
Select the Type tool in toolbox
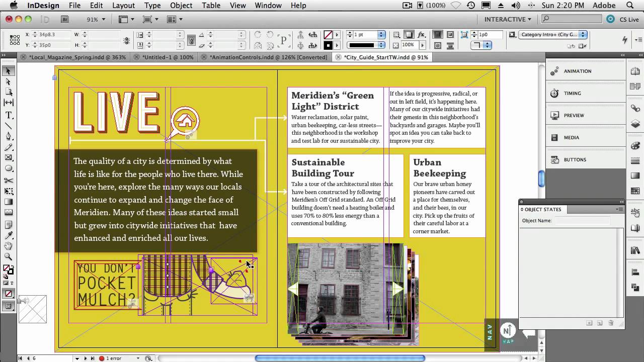tap(9, 114)
